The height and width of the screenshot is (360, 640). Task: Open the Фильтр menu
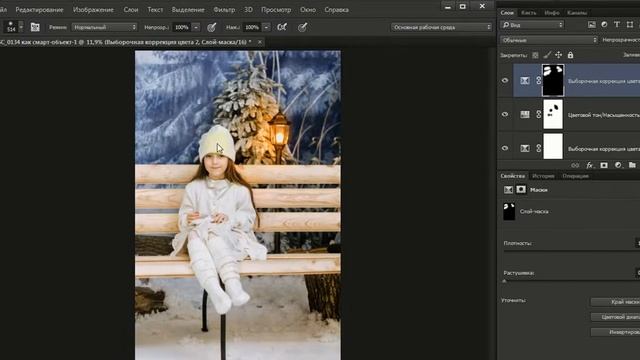[224, 9]
